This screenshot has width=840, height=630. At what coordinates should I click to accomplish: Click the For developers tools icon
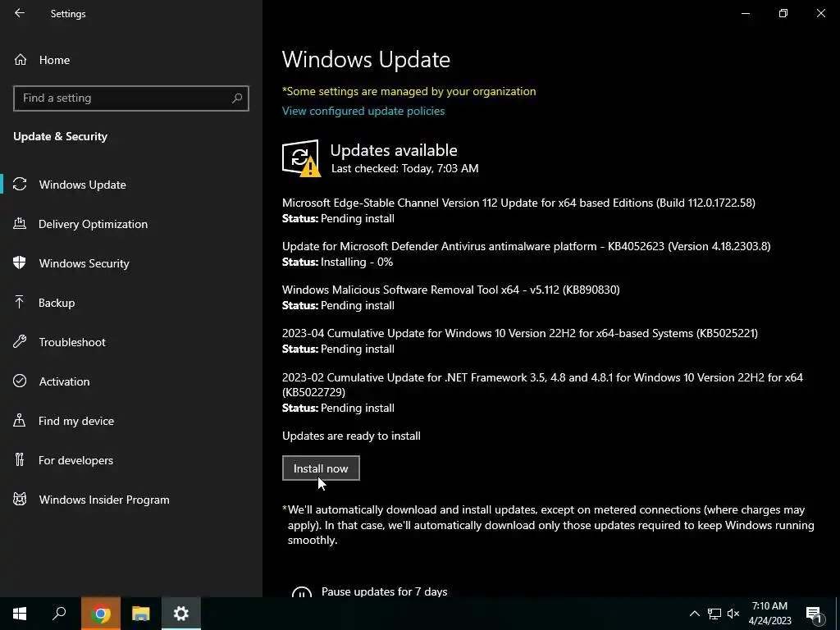(20, 459)
